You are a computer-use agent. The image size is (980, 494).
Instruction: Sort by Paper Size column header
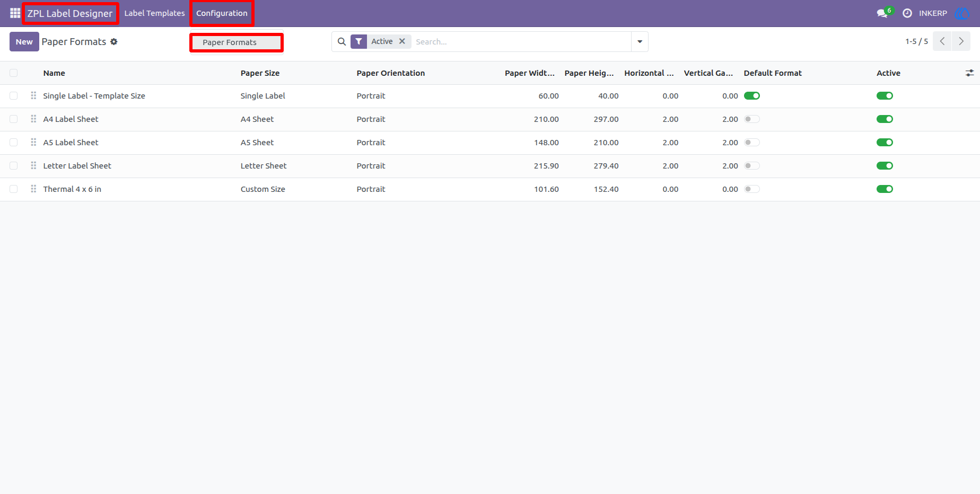(x=260, y=73)
